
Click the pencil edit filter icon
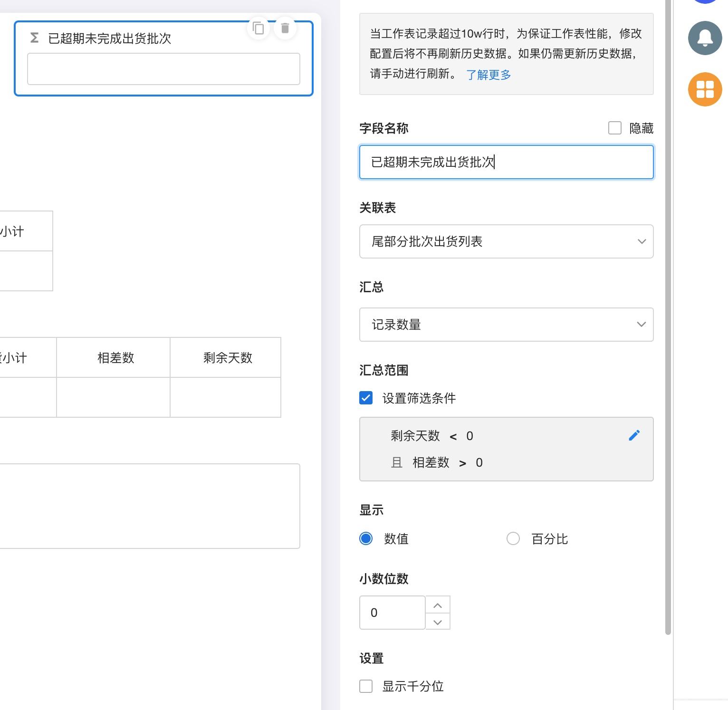point(634,435)
